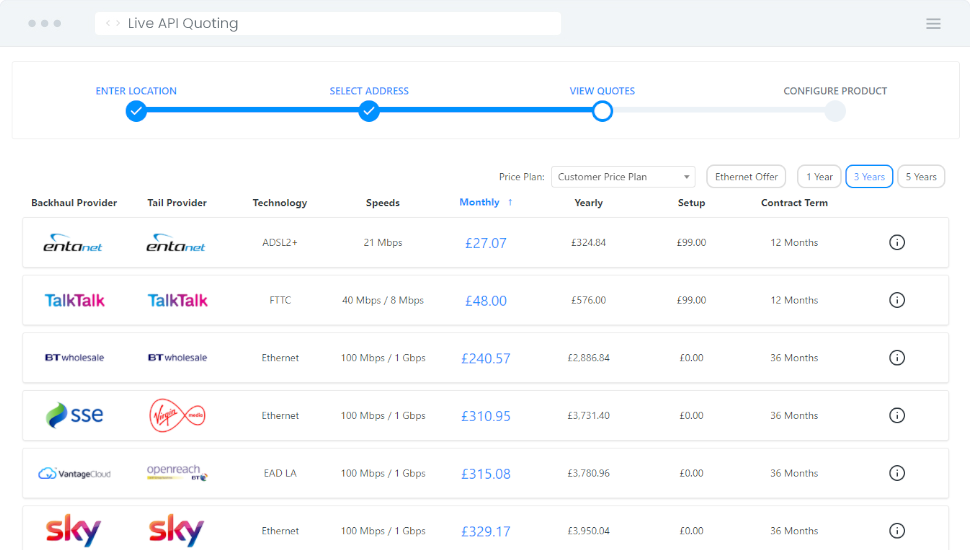
Task: Click the Enter Location checkmark circle
Action: pos(136,111)
